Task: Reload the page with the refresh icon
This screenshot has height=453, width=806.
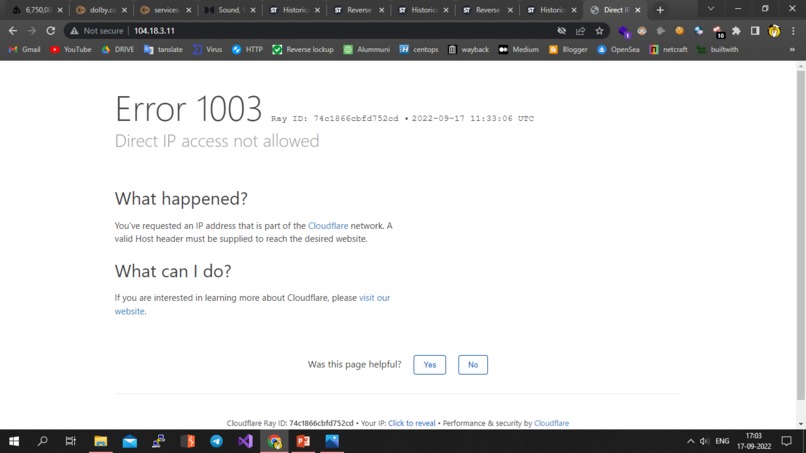Action: point(50,31)
